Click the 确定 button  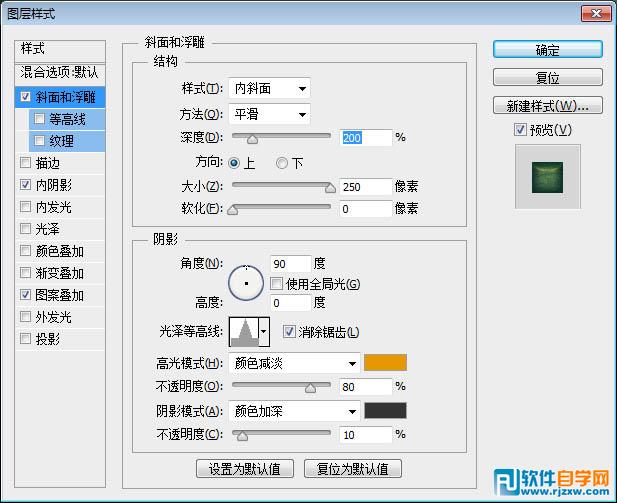click(x=547, y=50)
